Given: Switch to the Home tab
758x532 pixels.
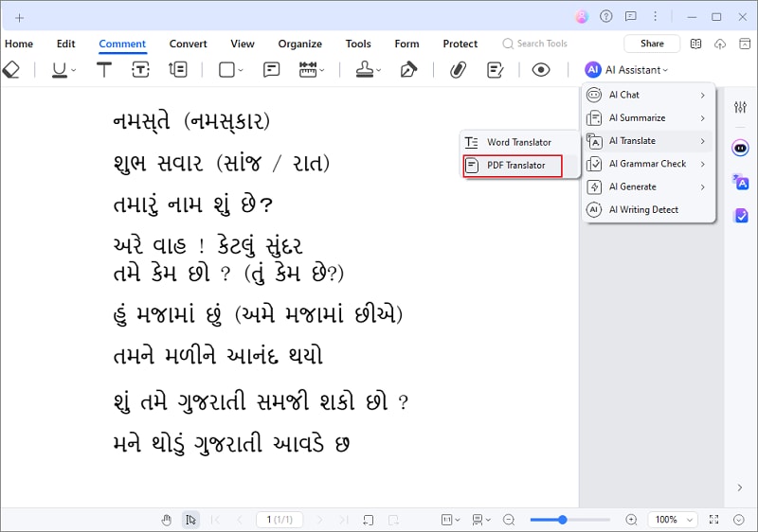Looking at the screenshot, I should point(19,44).
